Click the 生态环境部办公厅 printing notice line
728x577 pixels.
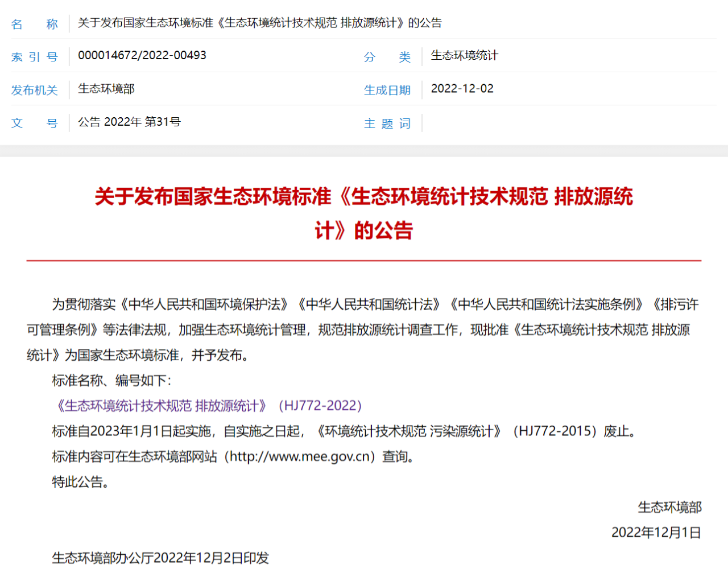point(160,558)
